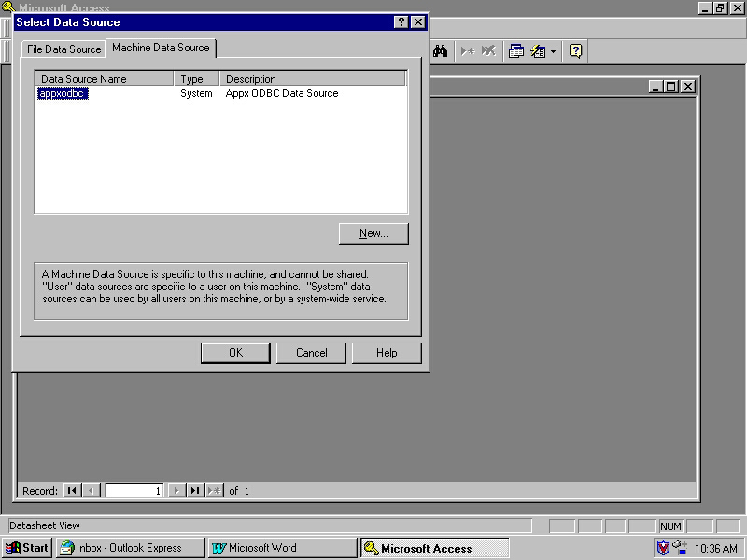This screenshot has height=560, width=747.
Task: Minimize the inner datasheet window
Action: [x=656, y=86]
